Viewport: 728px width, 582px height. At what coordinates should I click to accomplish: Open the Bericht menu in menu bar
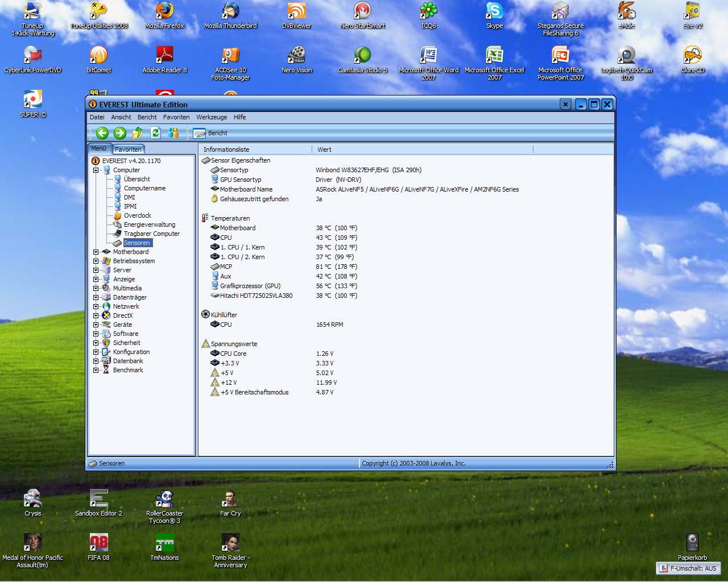click(147, 117)
